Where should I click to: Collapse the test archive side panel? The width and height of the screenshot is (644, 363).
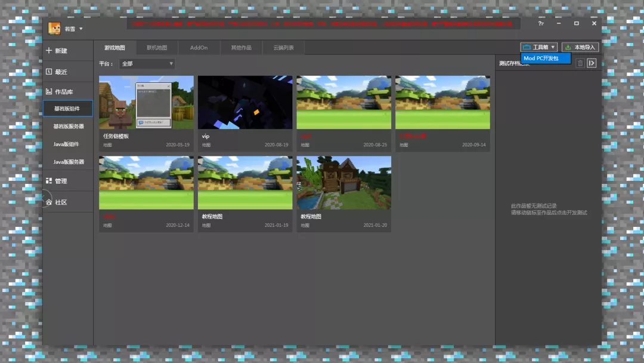pos(592,63)
